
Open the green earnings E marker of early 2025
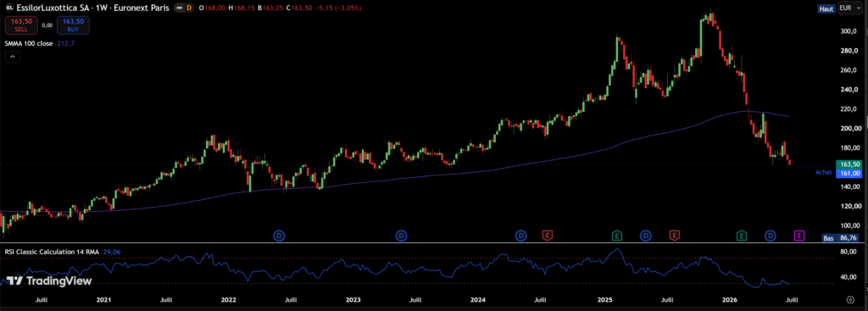(x=617, y=236)
